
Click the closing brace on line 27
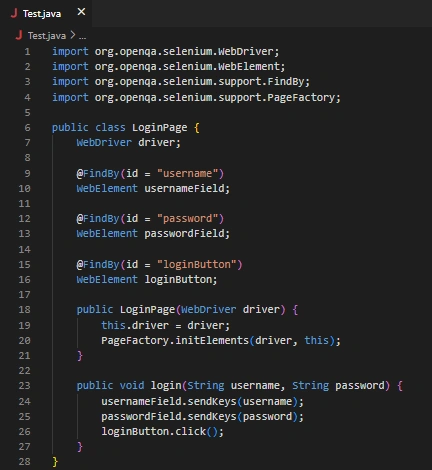(80, 447)
